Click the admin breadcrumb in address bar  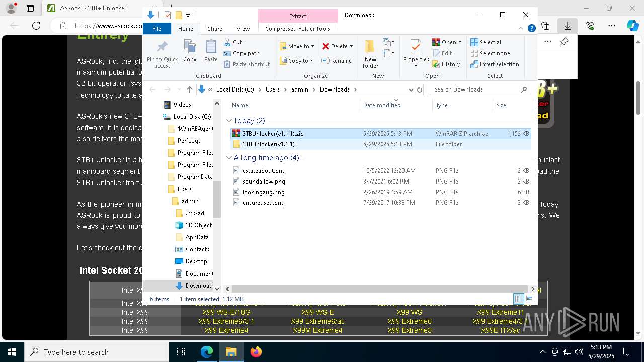coord(299,89)
